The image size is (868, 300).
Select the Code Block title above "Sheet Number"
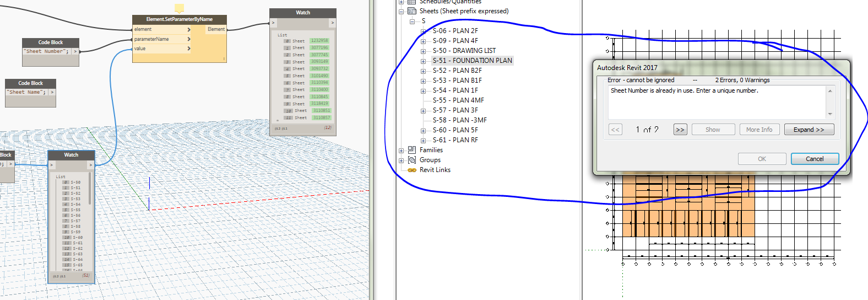[51, 42]
